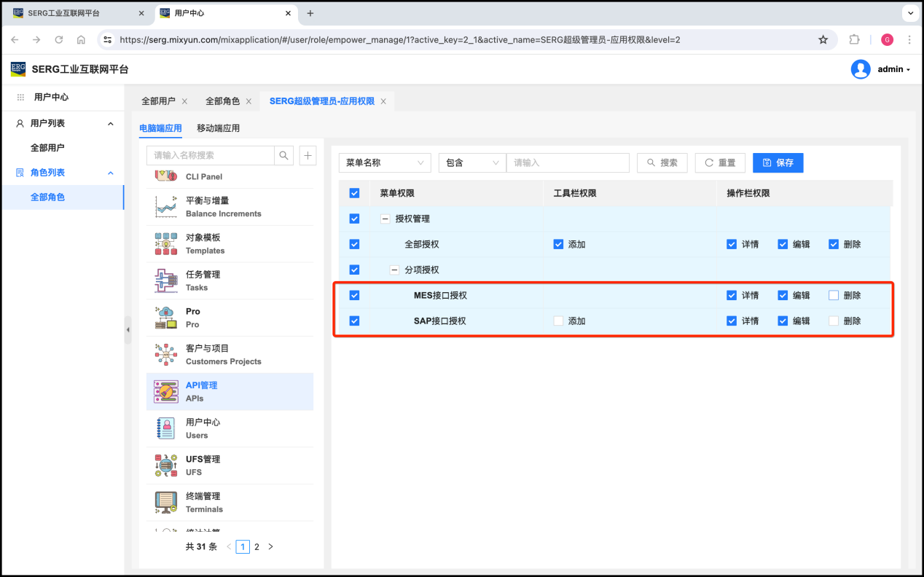This screenshot has height=577, width=924.
Task: Switch to the 全部用户 page tab
Action: click(158, 101)
